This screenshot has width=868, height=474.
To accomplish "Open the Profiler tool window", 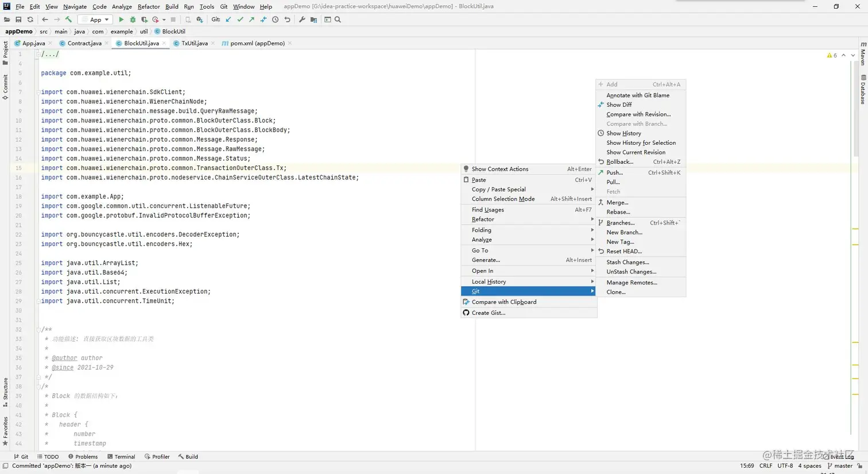I will (157, 457).
